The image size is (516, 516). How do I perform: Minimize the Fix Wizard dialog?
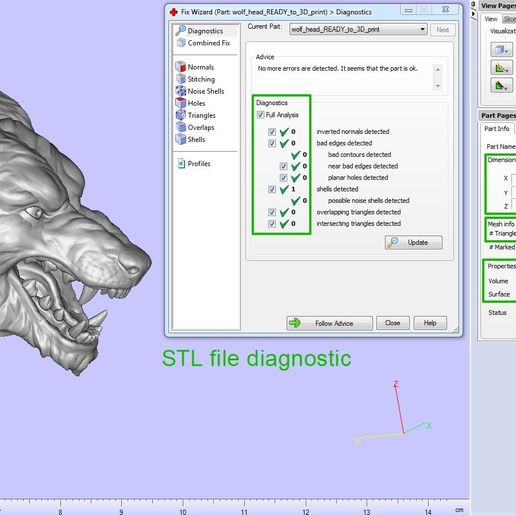tap(409, 11)
